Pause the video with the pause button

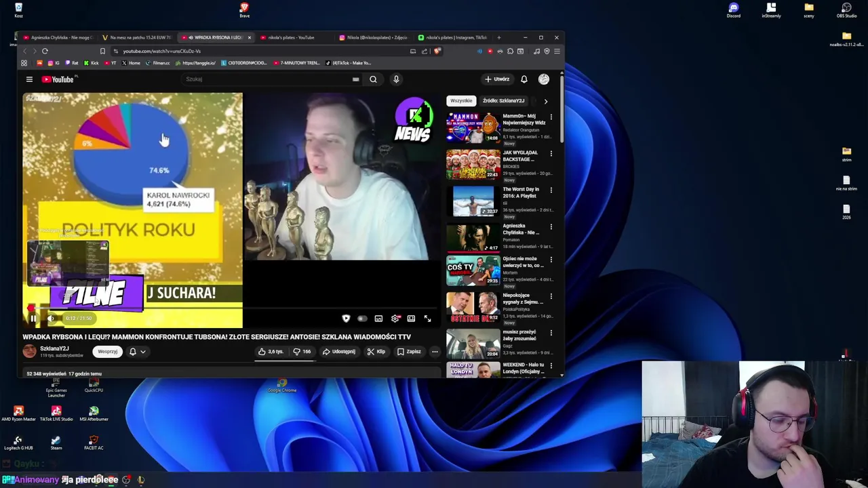coord(33,318)
